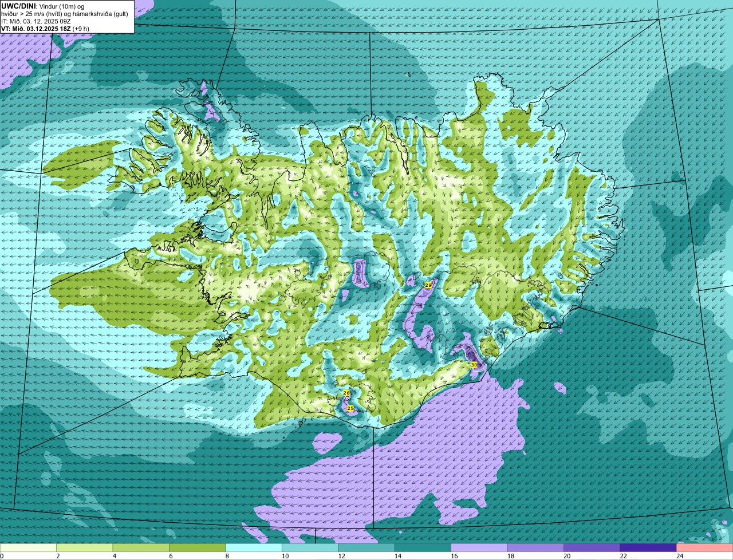Click the legend tick label 20
733x560 pixels.
tap(567, 556)
